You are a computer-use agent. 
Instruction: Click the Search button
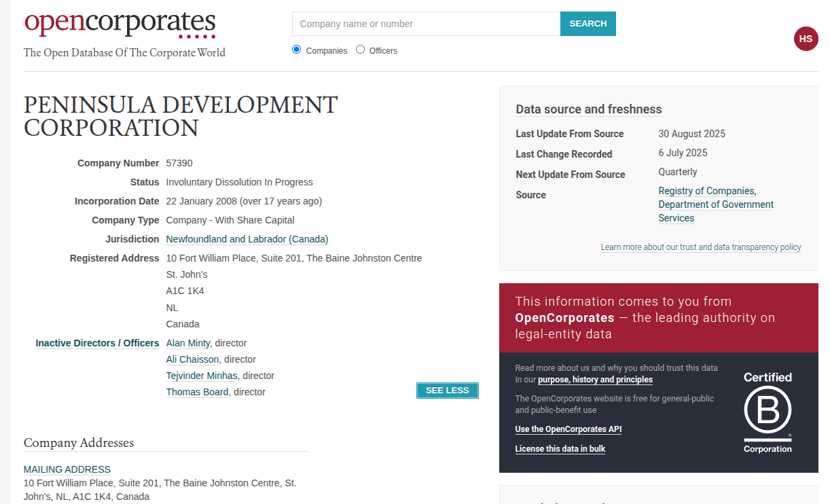(x=588, y=24)
